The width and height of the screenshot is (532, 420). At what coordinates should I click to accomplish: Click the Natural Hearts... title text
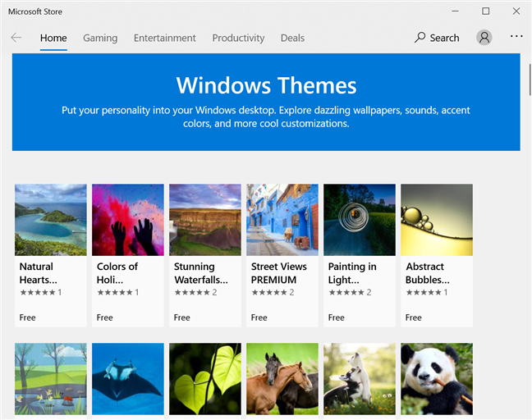coord(39,273)
